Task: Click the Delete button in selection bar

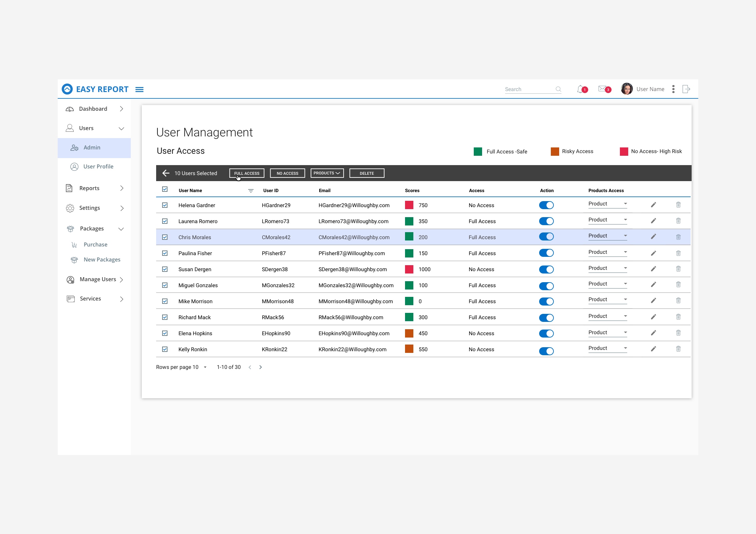Action: coord(367,173)
